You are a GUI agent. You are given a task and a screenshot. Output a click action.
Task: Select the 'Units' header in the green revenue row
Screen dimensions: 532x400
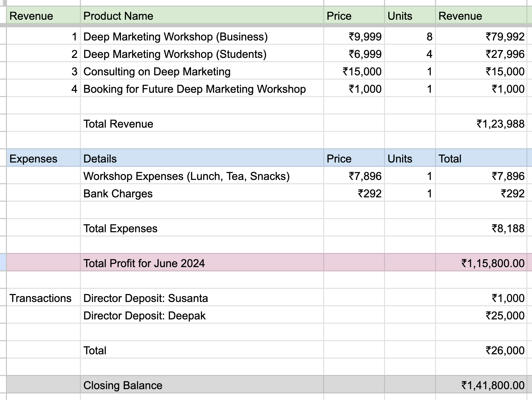coord(410,16)
